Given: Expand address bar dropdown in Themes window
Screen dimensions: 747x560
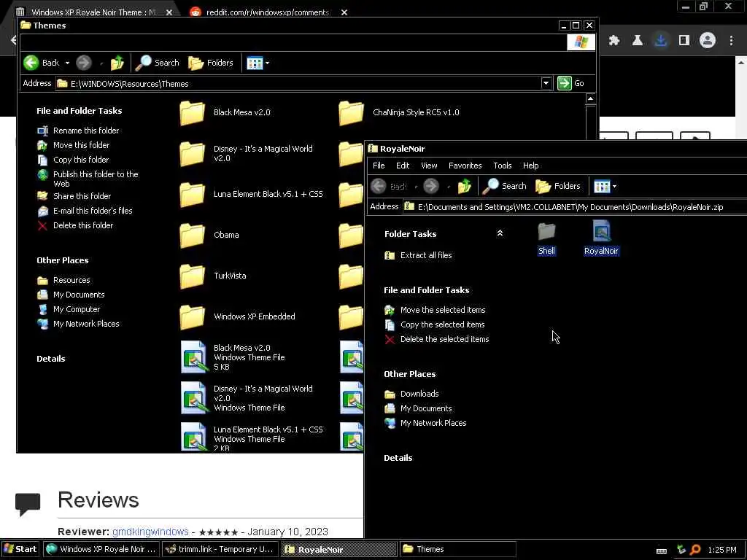Looking at the screenshot, I should pyautogui.click(x=546, y=83).
